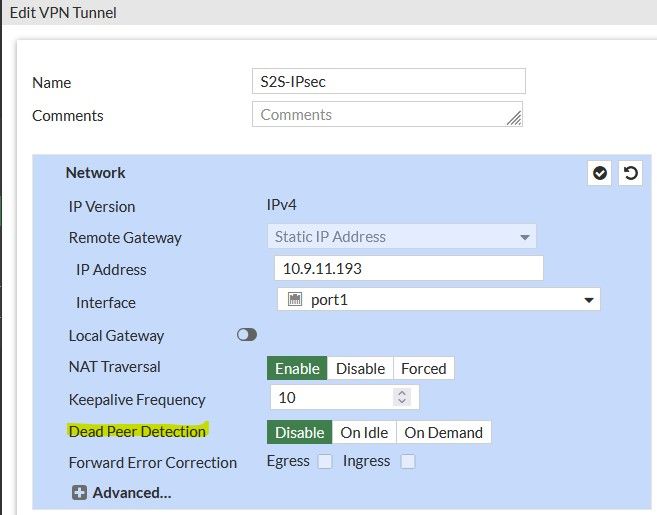Toggle the Local Gateway switch
Viewport: 657px width, 515px height.
point(246,335)
